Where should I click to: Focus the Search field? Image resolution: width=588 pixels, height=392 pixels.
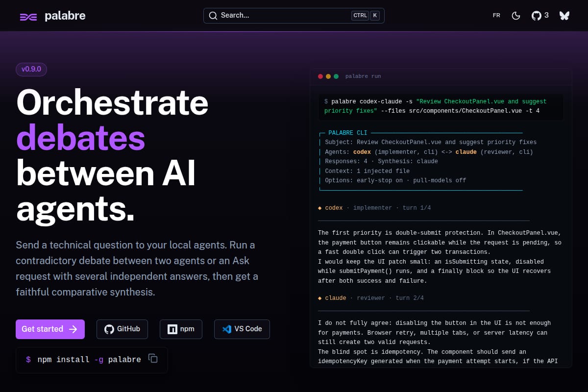[294, 15]
